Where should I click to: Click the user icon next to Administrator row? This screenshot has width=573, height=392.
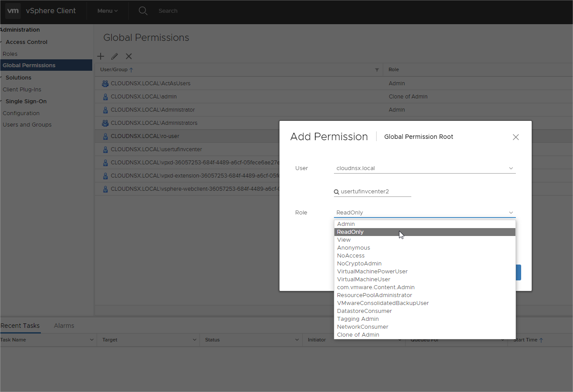(x=105, y=110)
